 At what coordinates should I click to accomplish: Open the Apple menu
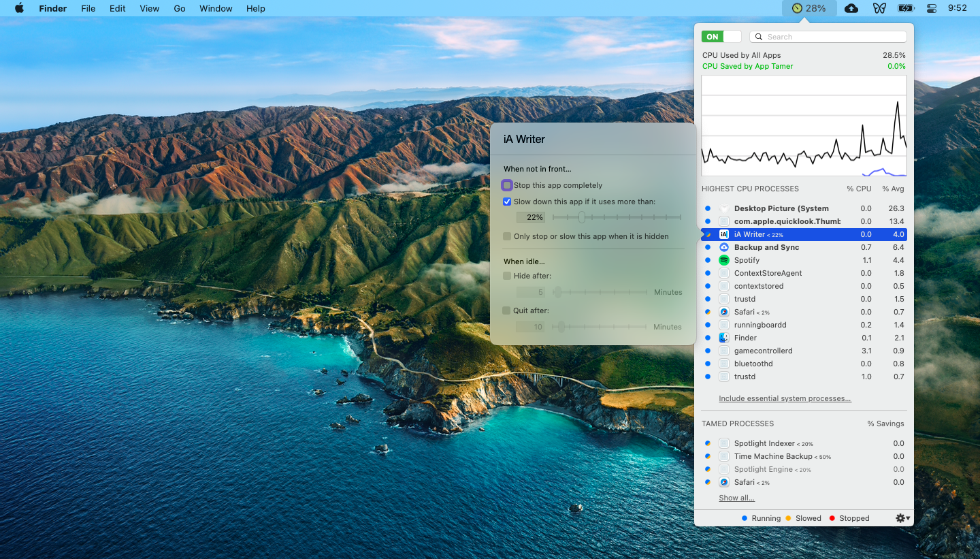(x=19, y=8)
